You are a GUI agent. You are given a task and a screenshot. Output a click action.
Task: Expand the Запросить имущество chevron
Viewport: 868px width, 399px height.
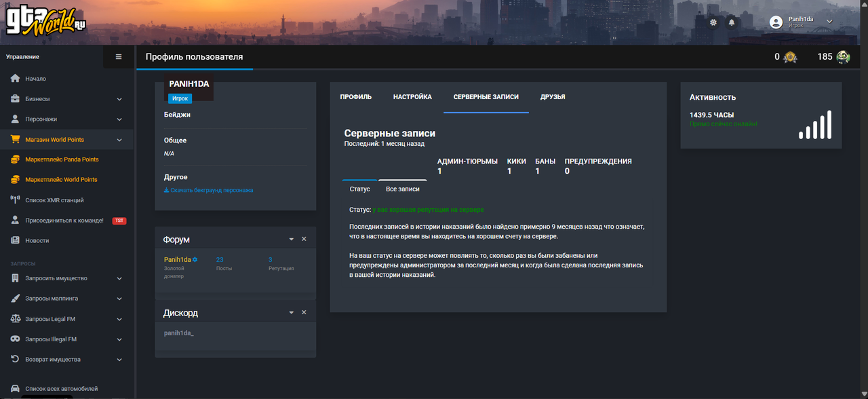pos(119,278)
